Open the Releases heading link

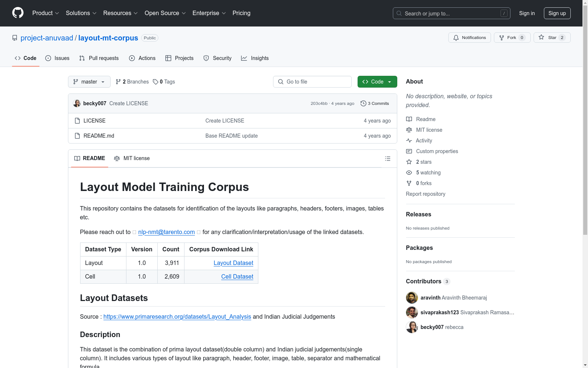419,214
